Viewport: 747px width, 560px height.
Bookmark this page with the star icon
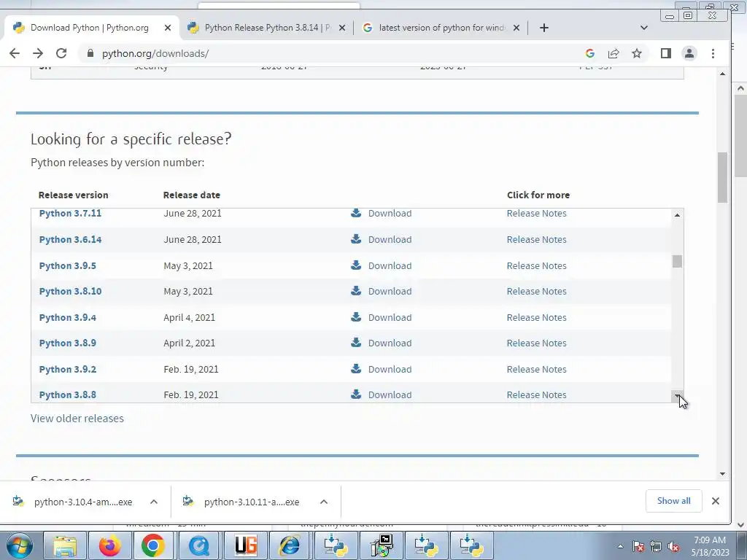point(637,53)
